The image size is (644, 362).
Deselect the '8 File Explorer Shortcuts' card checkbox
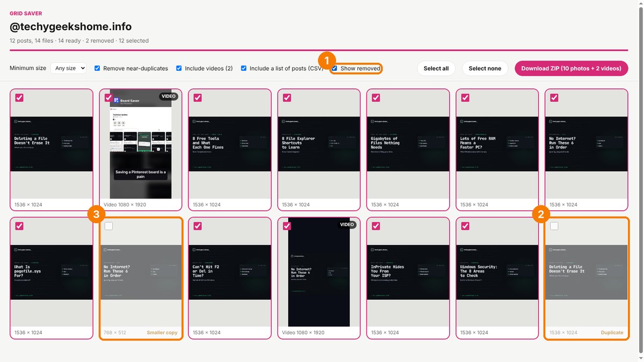287,98
